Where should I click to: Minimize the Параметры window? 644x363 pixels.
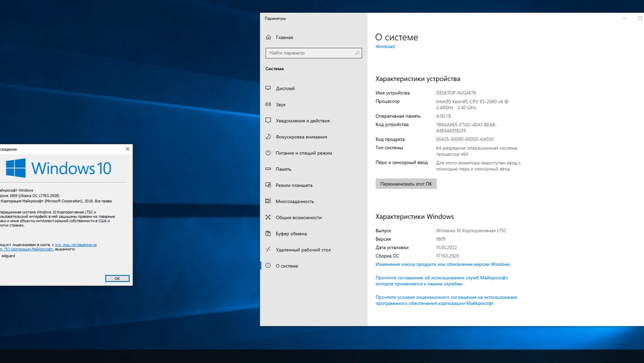(625, 18)
